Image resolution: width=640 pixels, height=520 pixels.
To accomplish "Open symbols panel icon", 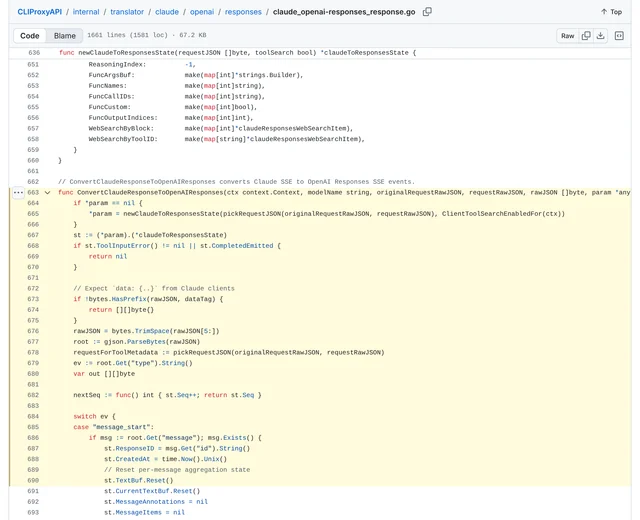I will [619, 36].
